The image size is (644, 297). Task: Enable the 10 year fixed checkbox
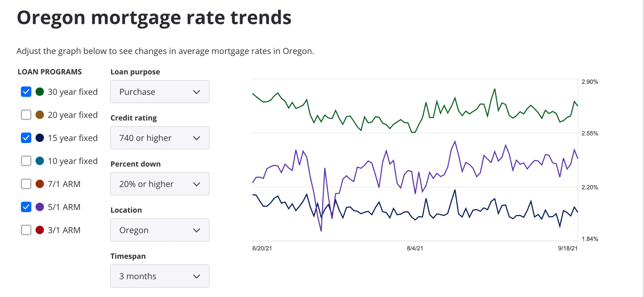point(26,161)
